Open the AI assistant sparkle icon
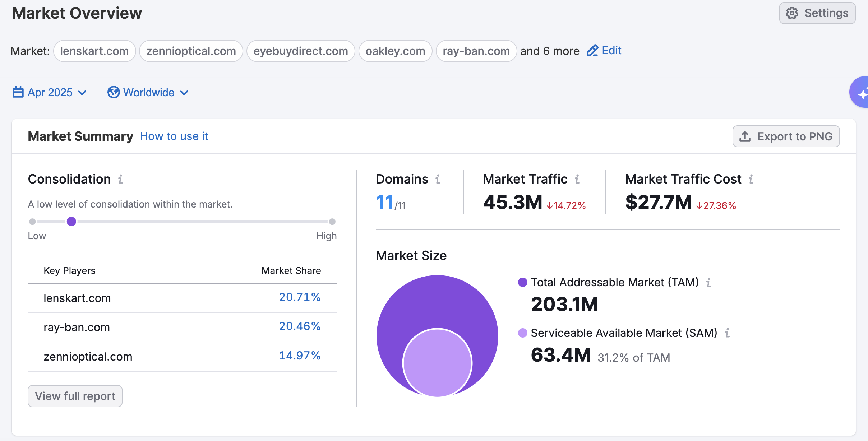Screen dimensions: 868x441 pos(862,94)
